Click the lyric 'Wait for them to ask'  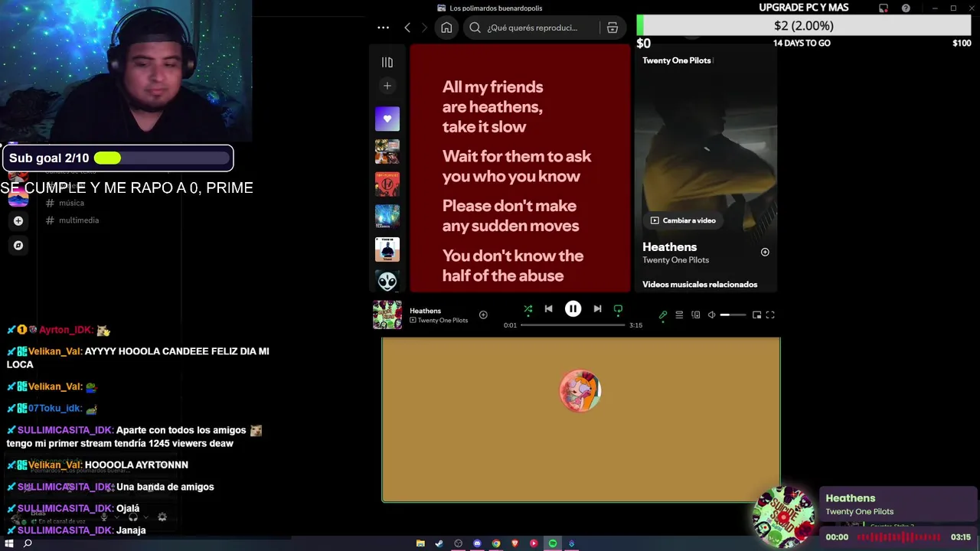tap(517, 166)
